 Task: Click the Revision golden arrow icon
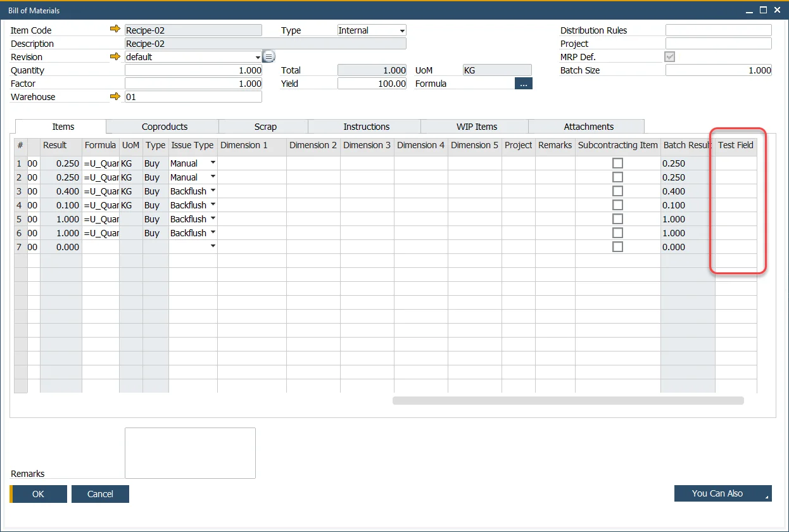click(x=115, y=56)
